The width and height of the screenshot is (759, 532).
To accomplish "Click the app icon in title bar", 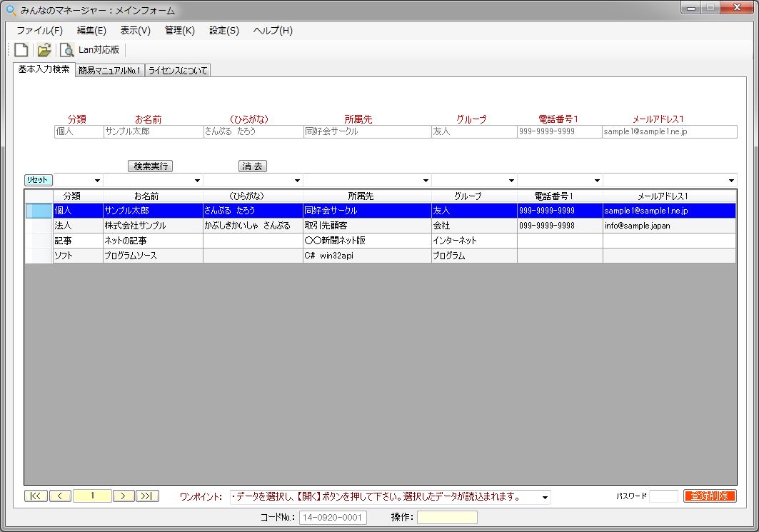I will [11, 10].
